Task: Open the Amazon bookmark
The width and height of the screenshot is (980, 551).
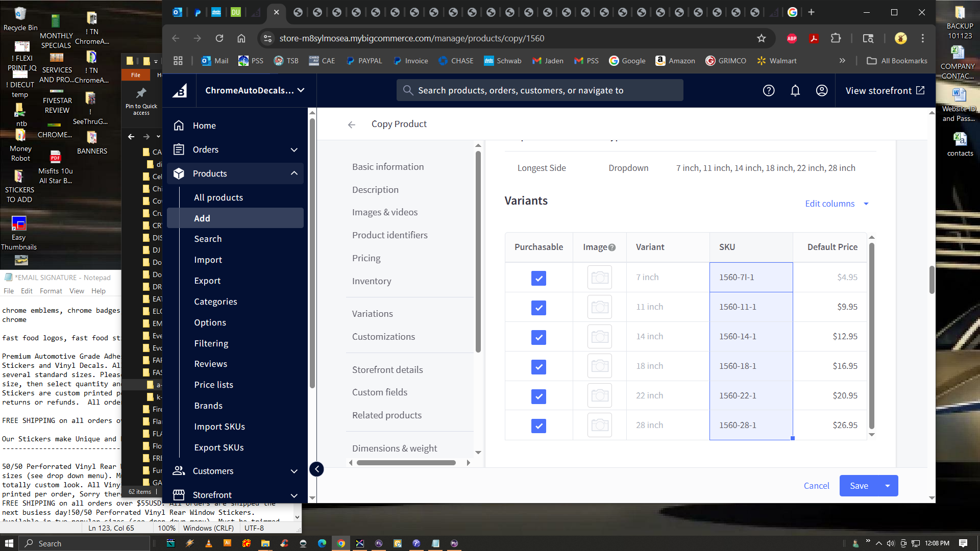Action: pyautogui.click(x=675, y=61)
